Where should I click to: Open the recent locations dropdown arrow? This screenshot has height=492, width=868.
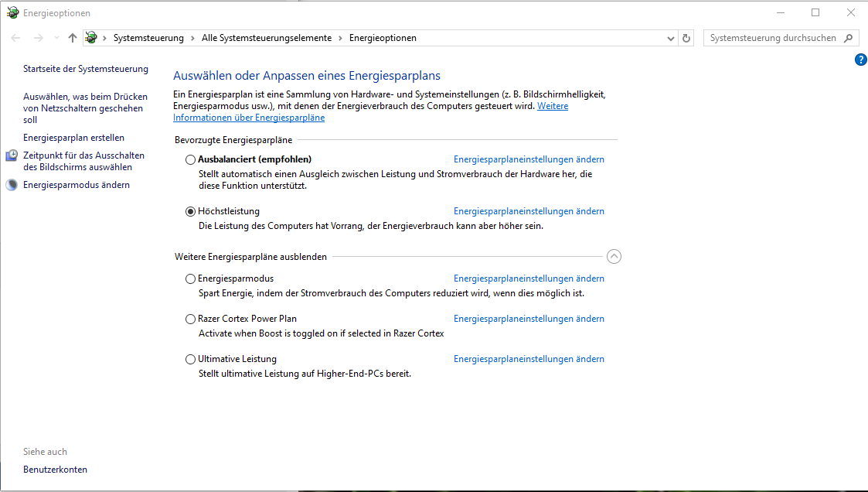click(x=56, y=38)
